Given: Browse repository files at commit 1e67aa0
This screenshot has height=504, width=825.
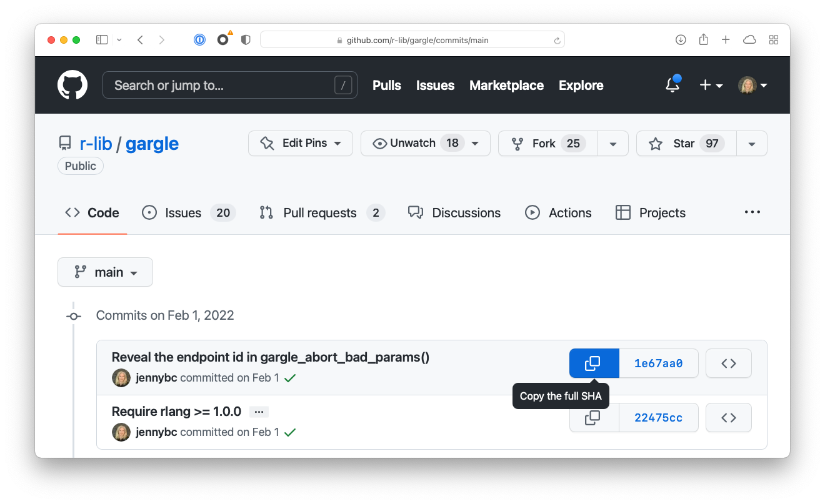Looking at the screenshot, I should [728, 363].
